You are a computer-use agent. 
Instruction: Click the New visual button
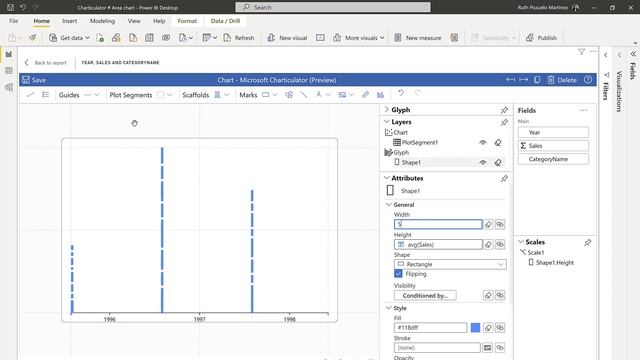click(287, 38)
